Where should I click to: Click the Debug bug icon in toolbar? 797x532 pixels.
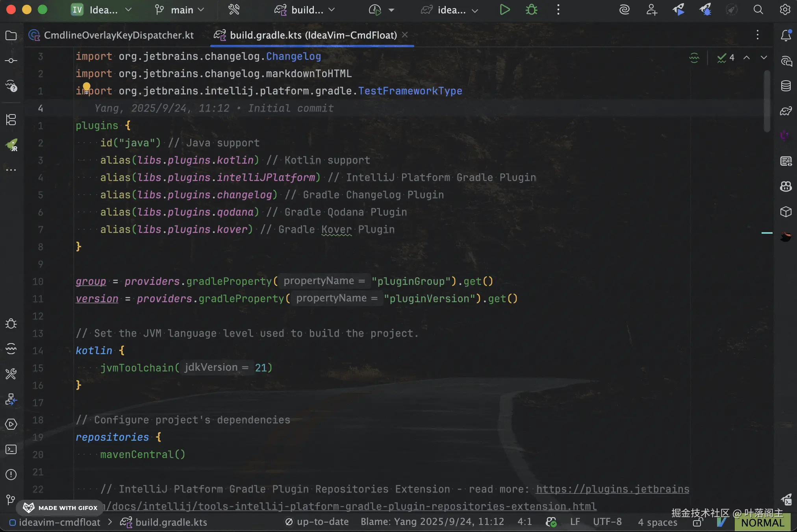point(531,10)
